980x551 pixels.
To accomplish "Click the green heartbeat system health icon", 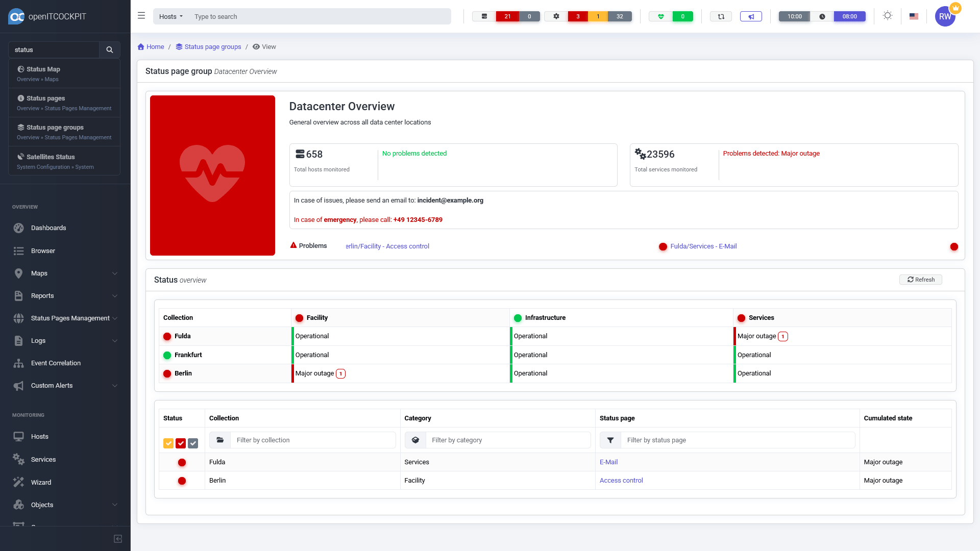I will click(660, 16).
